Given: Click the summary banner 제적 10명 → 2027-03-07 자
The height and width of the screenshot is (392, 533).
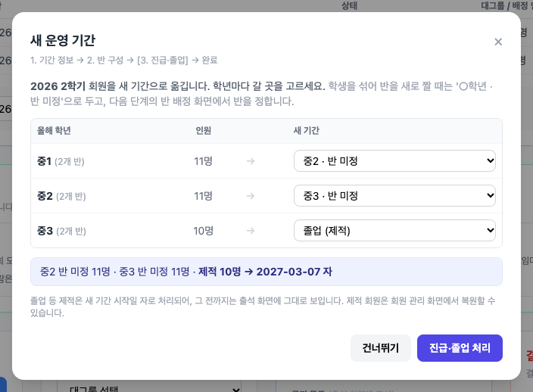Looking at the screenshot, I should pos(266,272).
